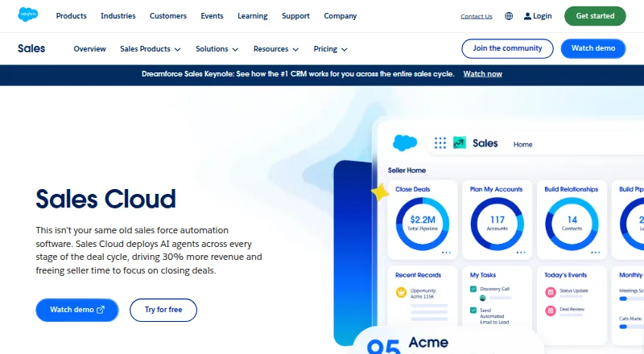This screenshot has height=354, width=644.
Task: Open the Products menu
Action: click(x=72, y=16)
